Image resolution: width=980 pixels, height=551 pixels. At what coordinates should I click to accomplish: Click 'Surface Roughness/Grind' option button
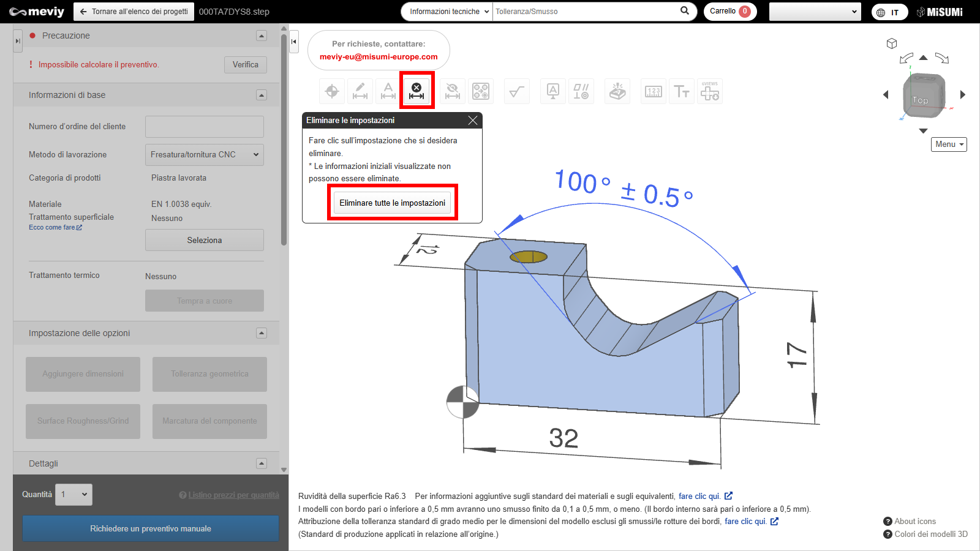pyautogui.click(x=83, y=421)
